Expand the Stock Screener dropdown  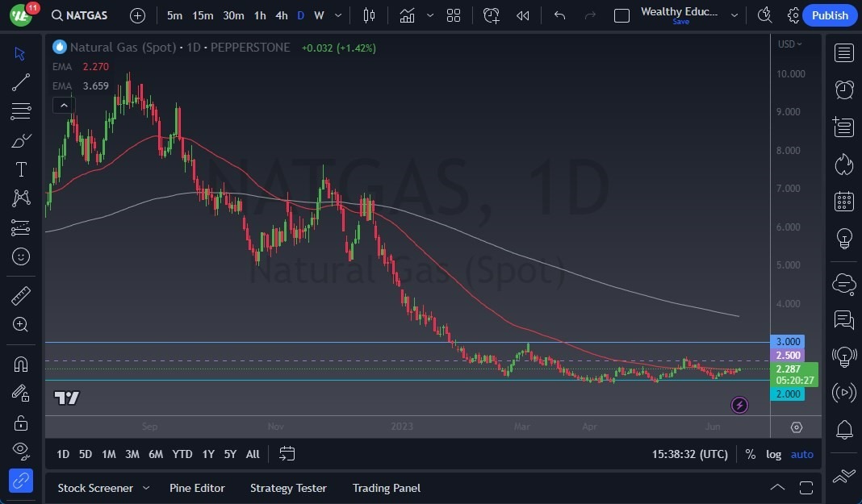146,488
